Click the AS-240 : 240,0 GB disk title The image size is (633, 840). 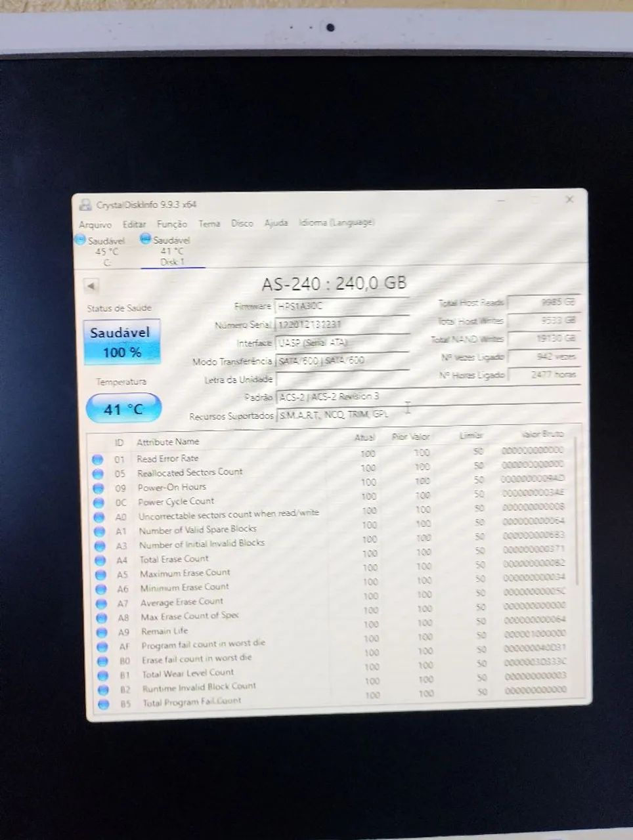click(334, 283)
